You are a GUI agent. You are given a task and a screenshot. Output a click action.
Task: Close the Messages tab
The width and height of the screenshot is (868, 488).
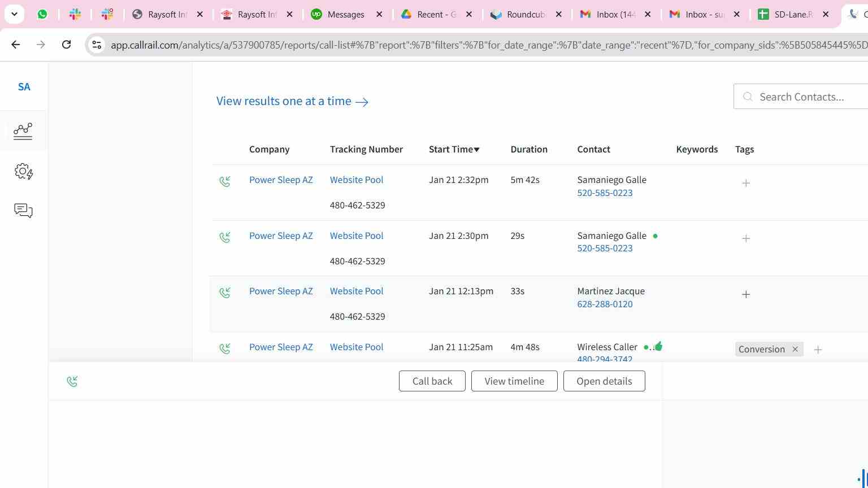[x=380, y=14]
